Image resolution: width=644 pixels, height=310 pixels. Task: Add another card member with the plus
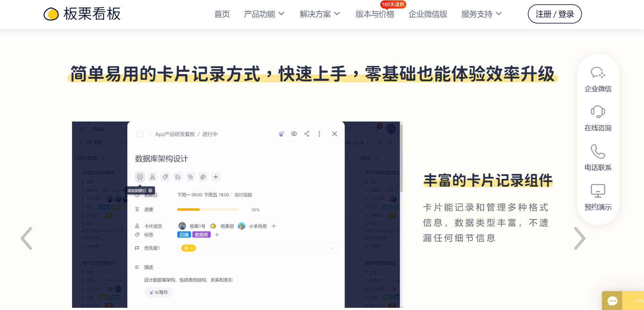pyautogui.click(x=274, y=226)
